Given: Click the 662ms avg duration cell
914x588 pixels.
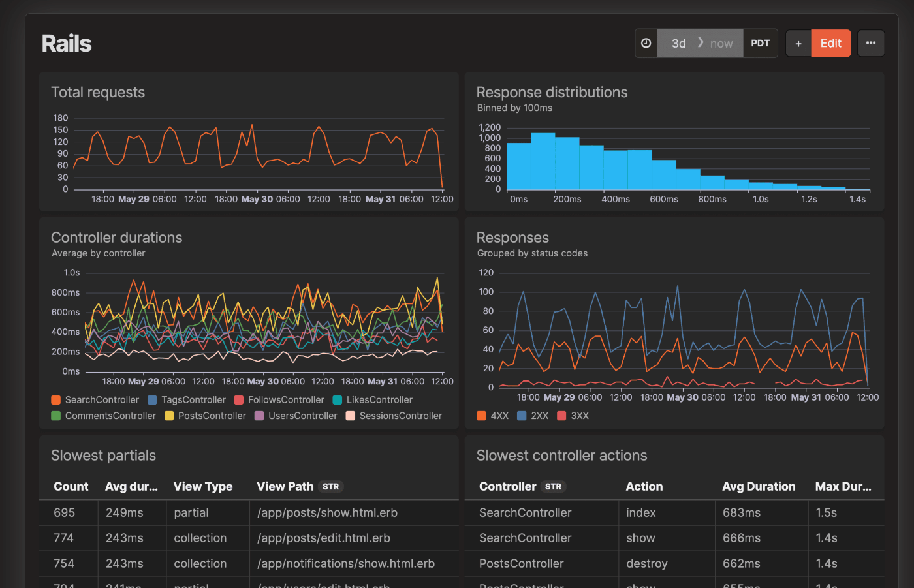Looking at the screenshot, I should click(x=742, y=564).
